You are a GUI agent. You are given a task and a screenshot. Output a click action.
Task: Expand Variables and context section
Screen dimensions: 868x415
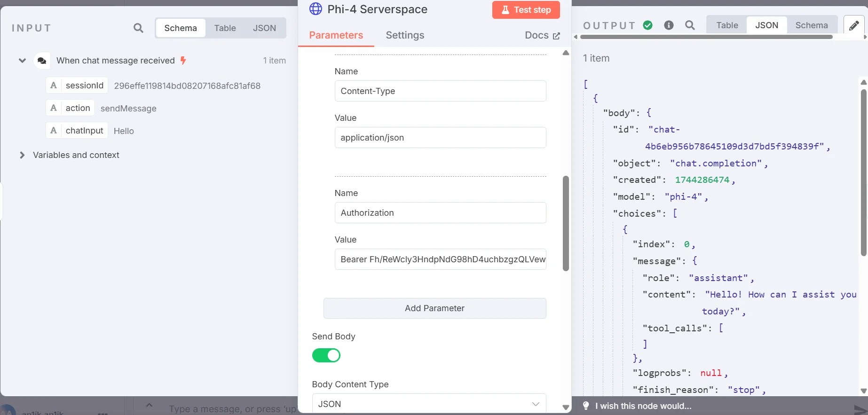[22, 155]
